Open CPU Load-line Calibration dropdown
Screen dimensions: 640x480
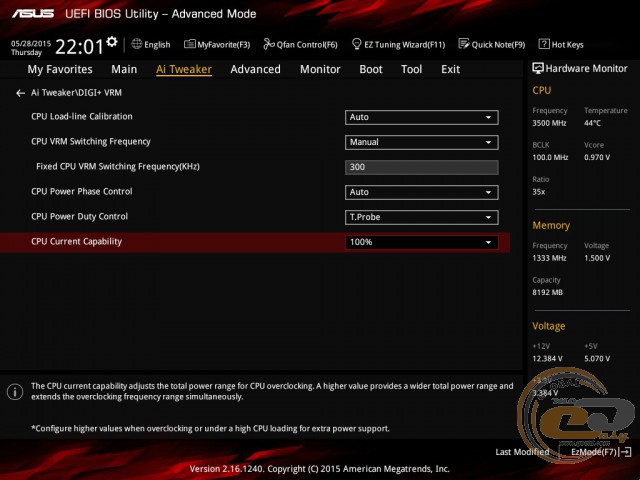coord(421,118)
